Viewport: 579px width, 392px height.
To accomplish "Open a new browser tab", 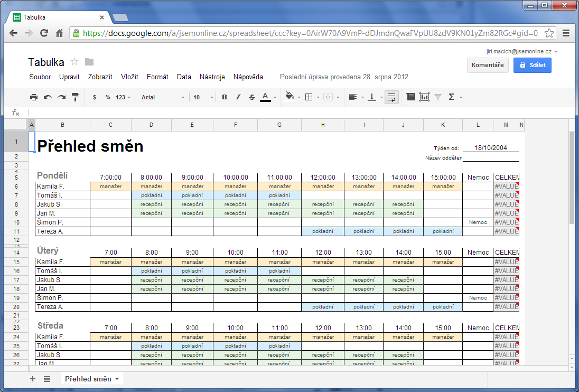I will (120, 17).
